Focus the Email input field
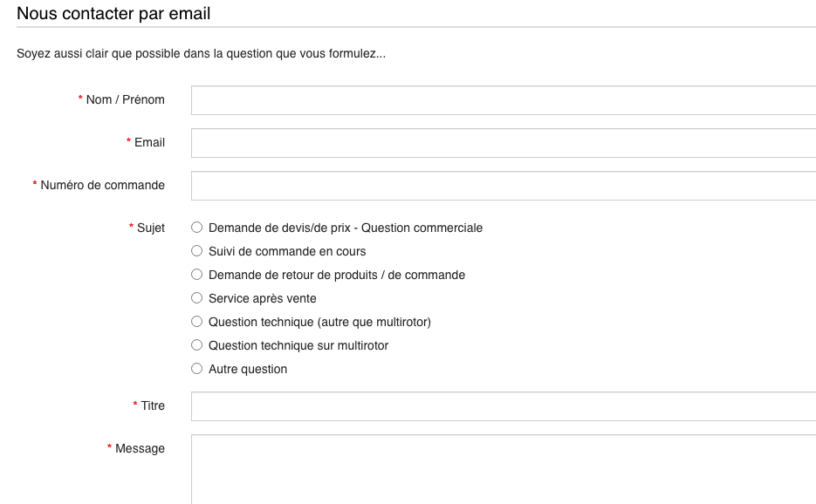Viewport: 816px width, 504px height. click(x=504, y=143)
